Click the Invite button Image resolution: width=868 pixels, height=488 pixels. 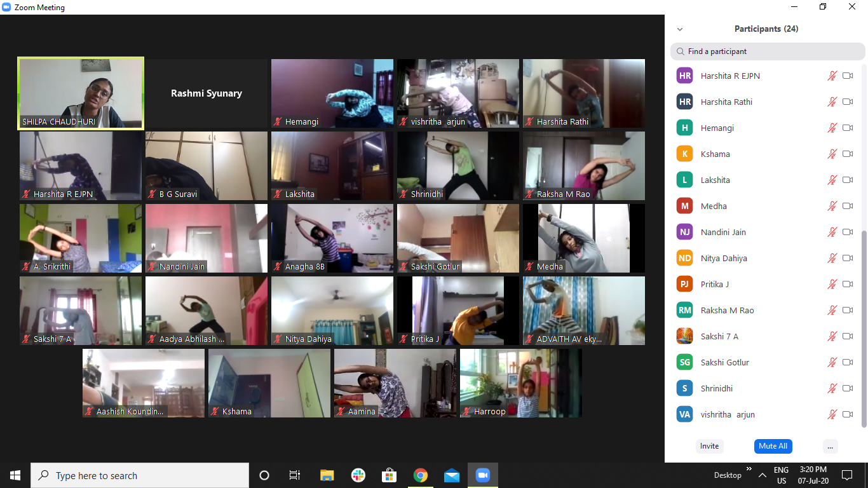tap(709, 446)
